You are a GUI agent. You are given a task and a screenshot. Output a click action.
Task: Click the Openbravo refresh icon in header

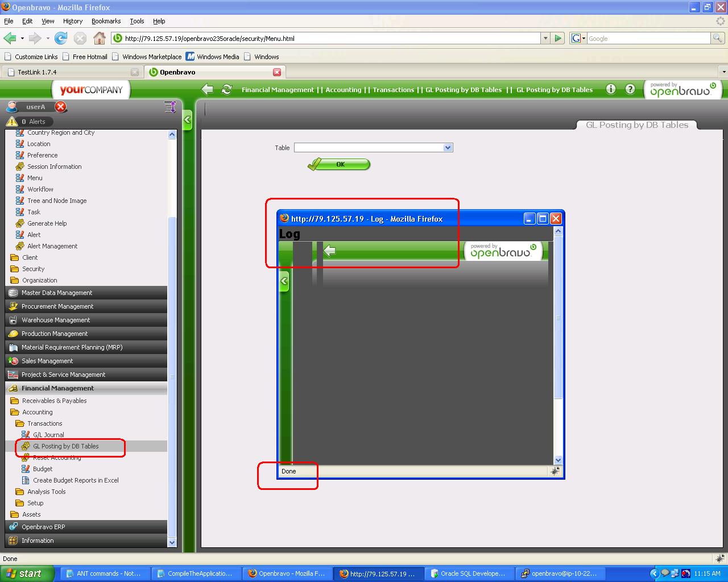(x=227, y=89)
